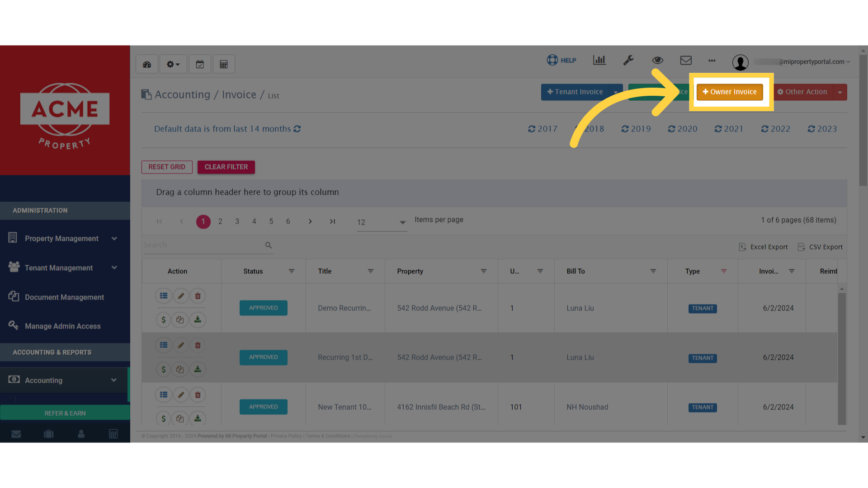The width and height of the screenshot is (868, 488).
Task: Load data for year 2022
Action: point(776,129)
